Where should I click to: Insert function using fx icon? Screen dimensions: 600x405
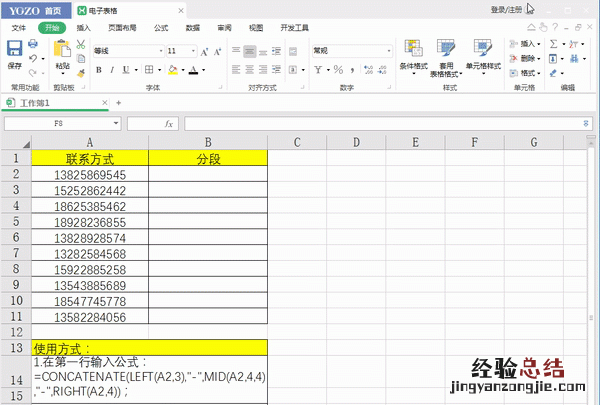[x=168, y=123]
